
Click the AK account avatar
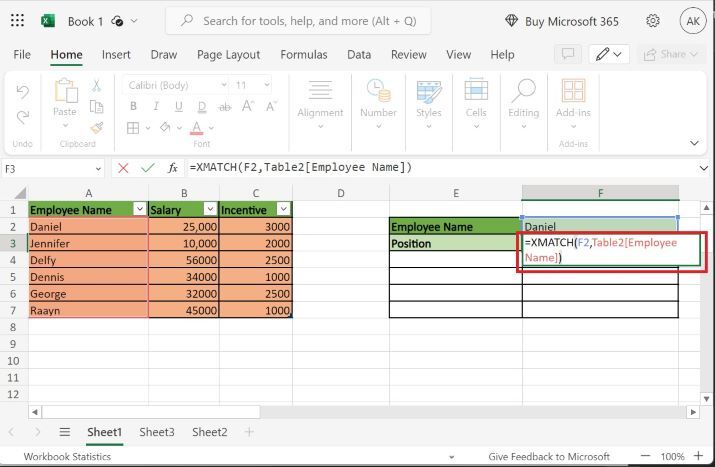691,20
